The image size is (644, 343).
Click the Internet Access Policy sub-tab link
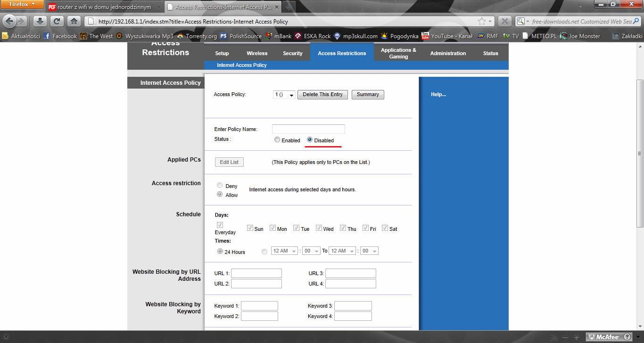tap(242, 65)
